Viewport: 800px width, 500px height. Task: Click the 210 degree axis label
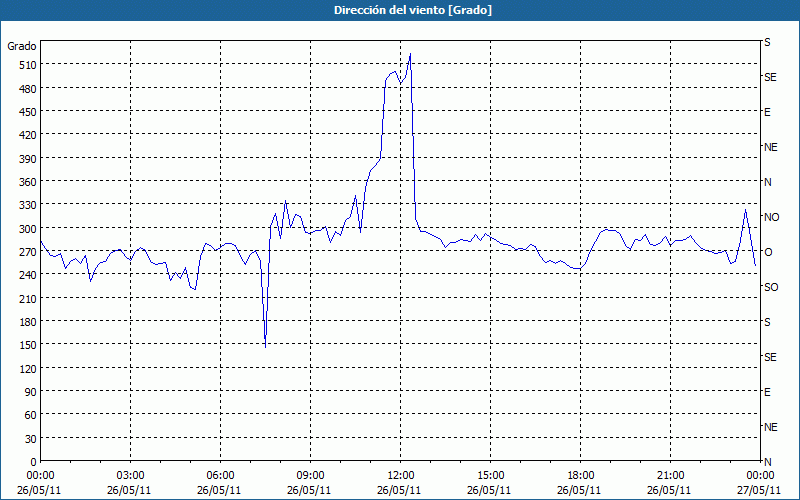pyautogui.click(x=28, y=298)
